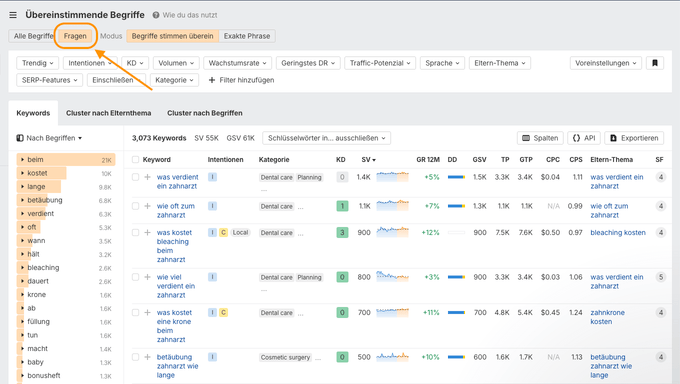The height and width of the screenshot is (384, 680).
Task: Open keyword link 'was verdient ein zahnarzt'
Action: tap(177, 181)
